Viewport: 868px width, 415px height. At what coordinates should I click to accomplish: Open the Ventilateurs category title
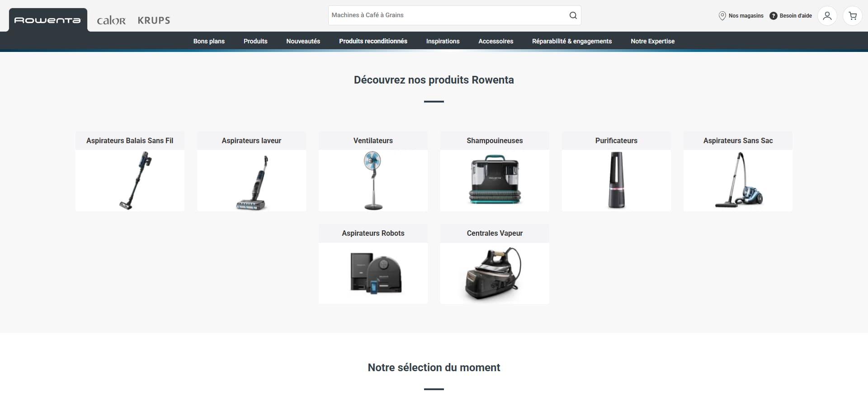(373, 140)
